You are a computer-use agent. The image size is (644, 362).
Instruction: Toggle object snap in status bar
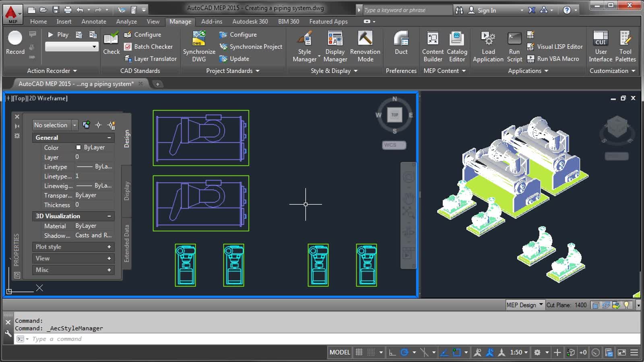pos(457,352)
